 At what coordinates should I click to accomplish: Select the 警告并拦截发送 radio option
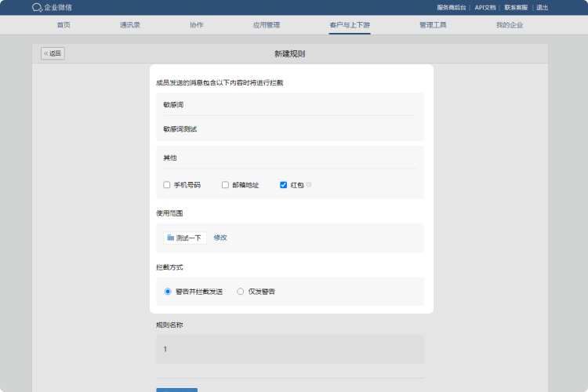tap(168, 292)
